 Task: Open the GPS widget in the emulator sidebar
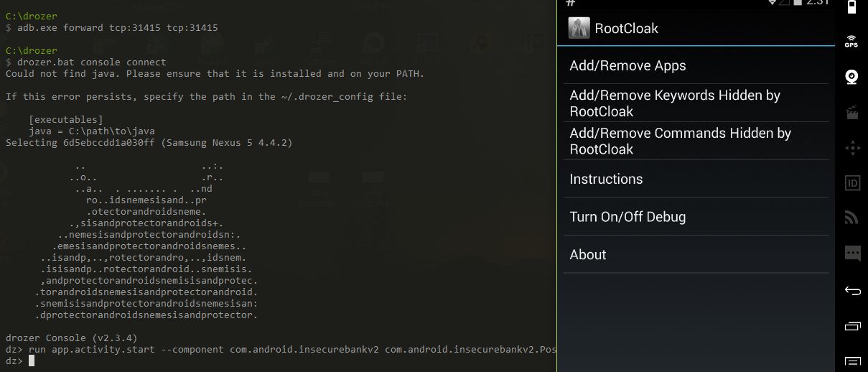[851, 41]
